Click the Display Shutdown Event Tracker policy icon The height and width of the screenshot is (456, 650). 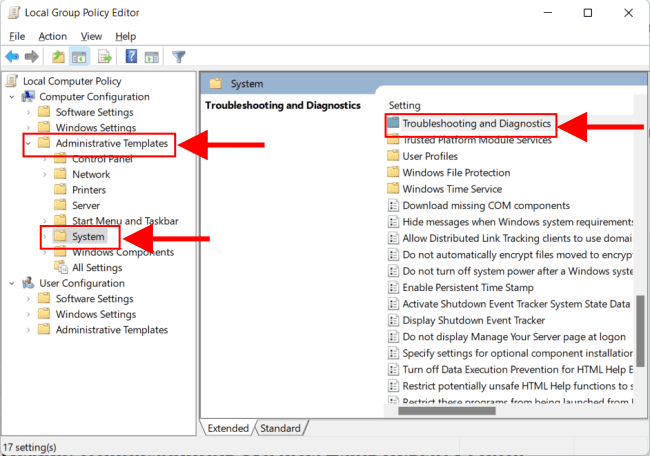(x=393, y=320)
